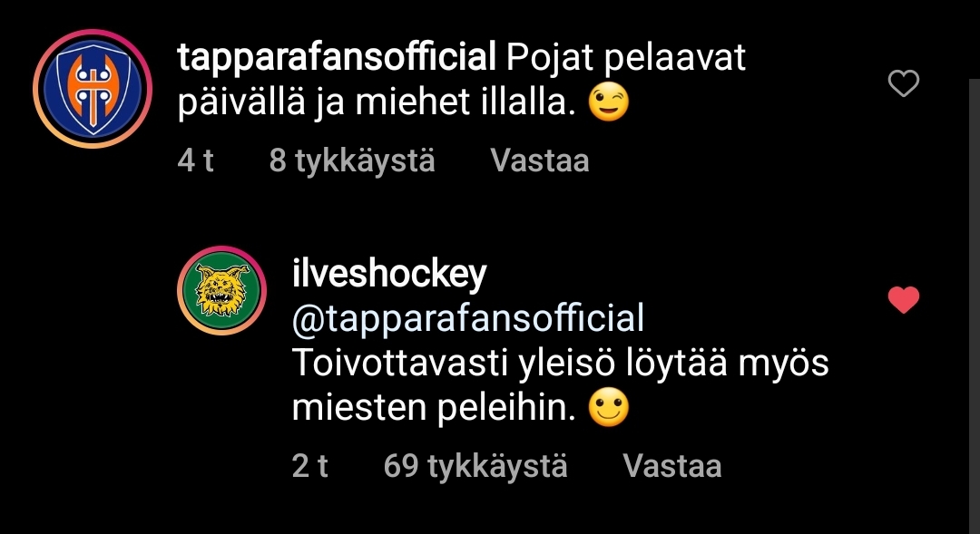Reply to tapparafansofficial's comment via Vastaa
Image resolution: width=980 pixels, height=534 pixels.
pos(539,161)
